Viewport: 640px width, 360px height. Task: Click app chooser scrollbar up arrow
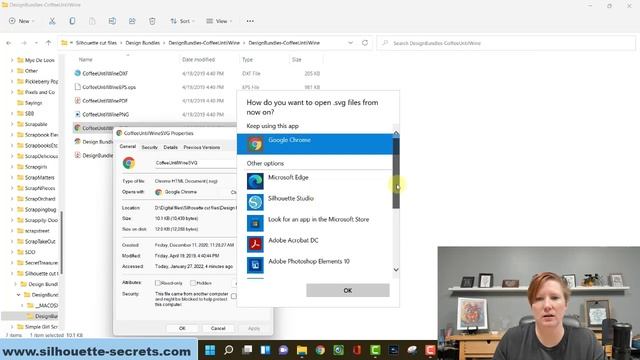pos(396,133)
